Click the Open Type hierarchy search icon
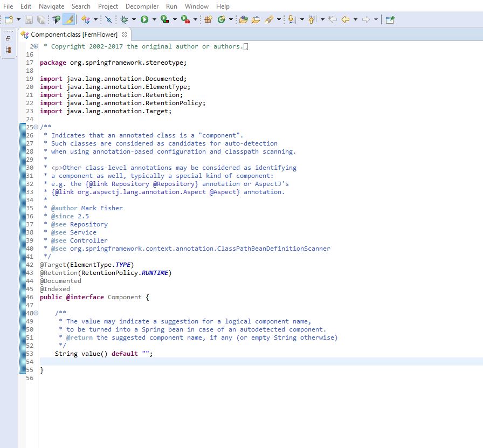This screenshot has width=483, height=448. pyautogui.click(x=57, y=20)
